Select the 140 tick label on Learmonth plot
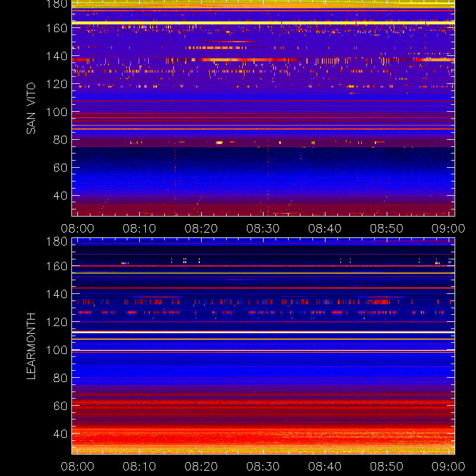 click(x=57, y=294)
